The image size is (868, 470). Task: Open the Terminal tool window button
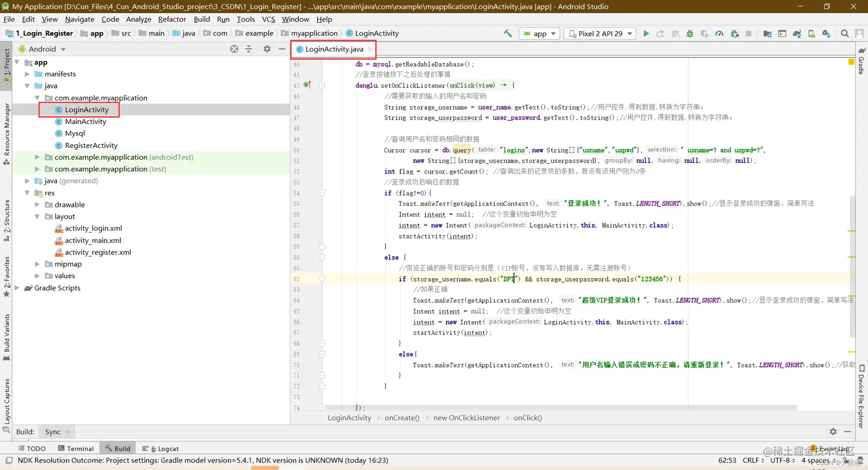tap(76, 449)
